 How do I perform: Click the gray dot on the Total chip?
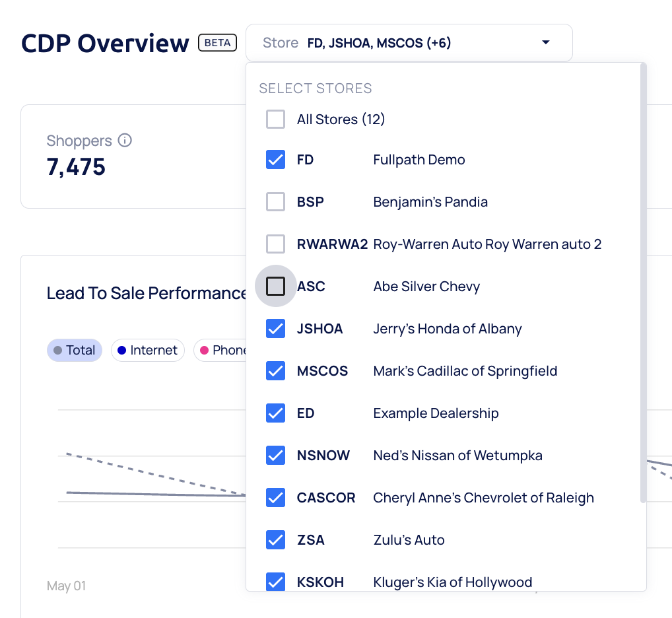pyautogui.click(x=58, y=351)
